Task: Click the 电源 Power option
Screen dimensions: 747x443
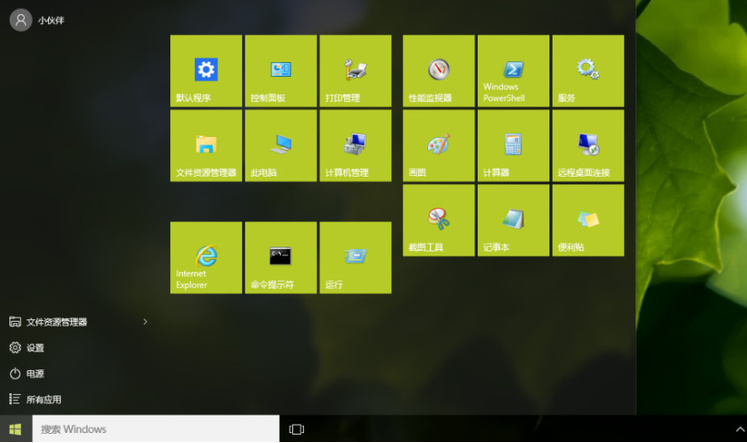Action: [x=35, y=374]
